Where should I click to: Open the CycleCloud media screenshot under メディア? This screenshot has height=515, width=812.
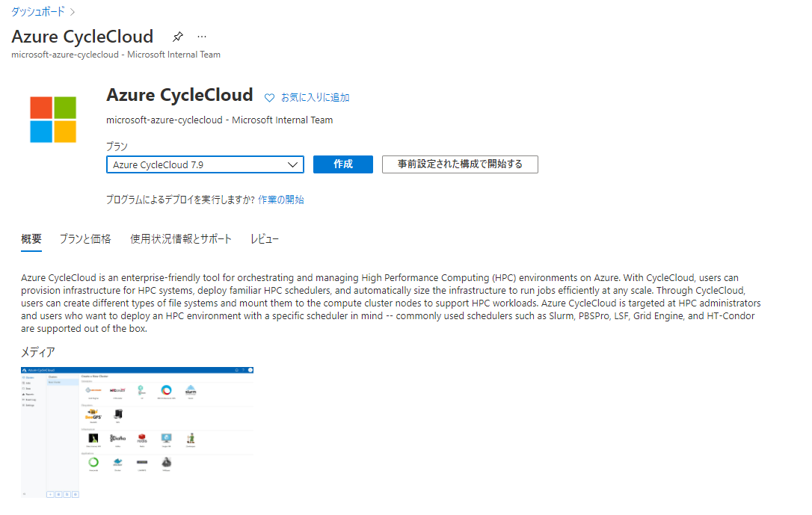point(137,431)
